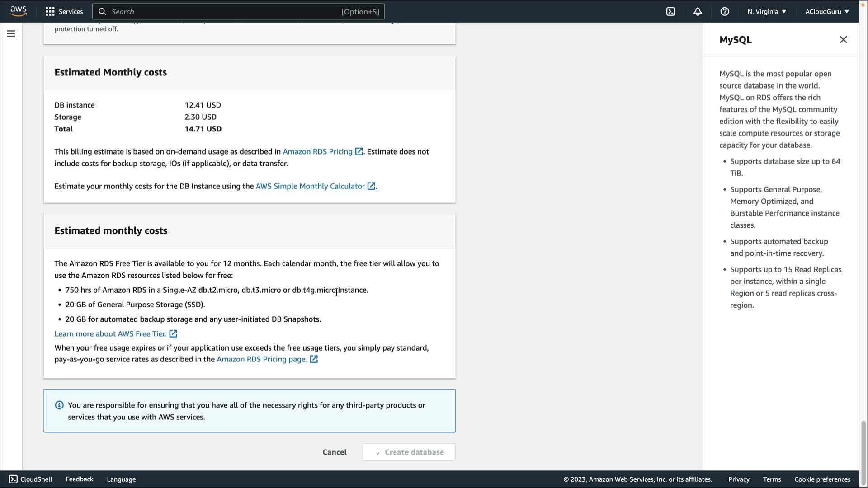Open the ACloudGuru account dropdown
The width and height of the screenshot is (868, 488).
point(827,11)
